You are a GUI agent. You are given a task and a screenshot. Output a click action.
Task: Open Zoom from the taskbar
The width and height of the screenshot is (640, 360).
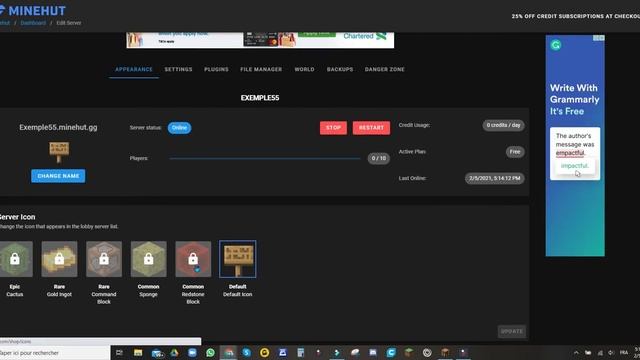[x=192, y=353]
